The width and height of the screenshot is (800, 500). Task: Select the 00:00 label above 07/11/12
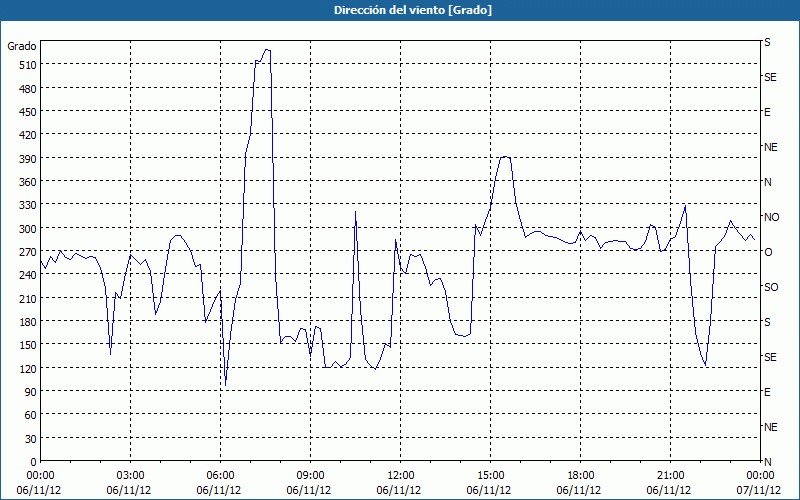pyautogui.click(x=760, y=476)
